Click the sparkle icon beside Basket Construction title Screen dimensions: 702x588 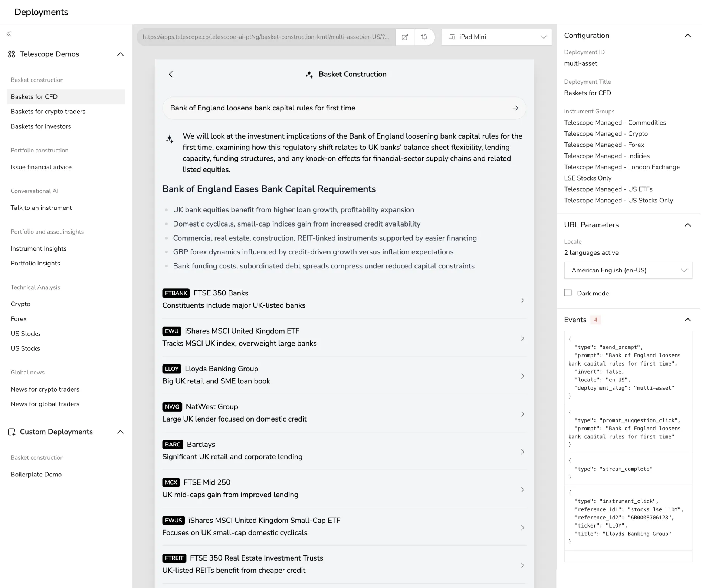[309, 74]
